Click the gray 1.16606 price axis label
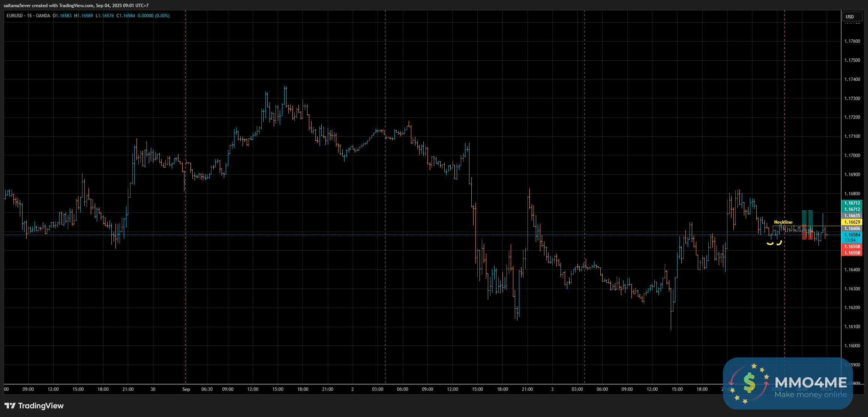The width and height of the screenshot is (868, 417). point(852,229)
